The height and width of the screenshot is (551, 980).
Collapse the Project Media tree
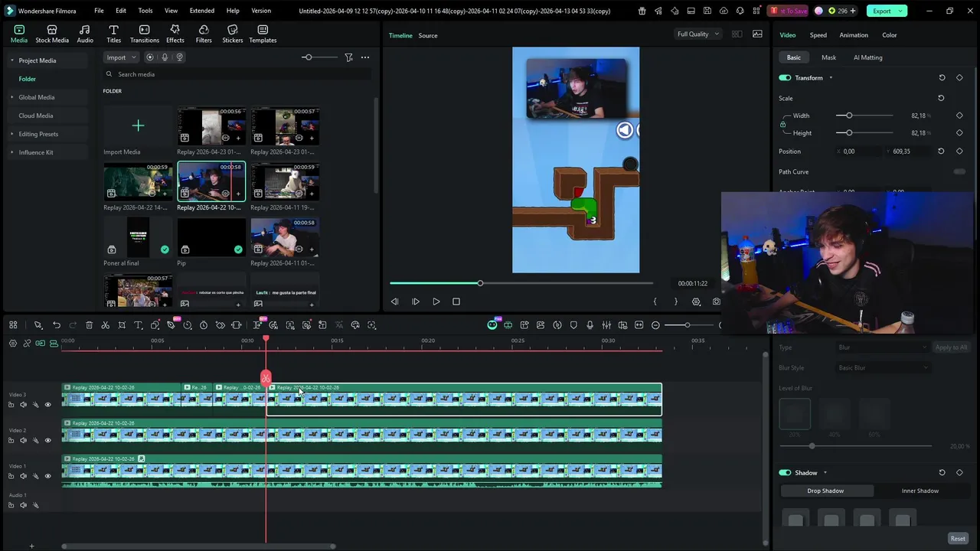12,60
